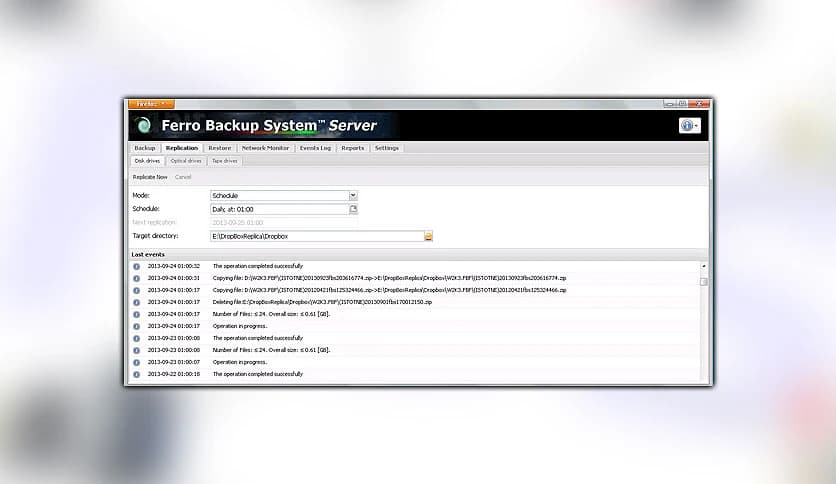The height and width of the screenshot is (484, 836).
Task: Click info icon of 09-23 operation completed event
Action: pos(136,338)
